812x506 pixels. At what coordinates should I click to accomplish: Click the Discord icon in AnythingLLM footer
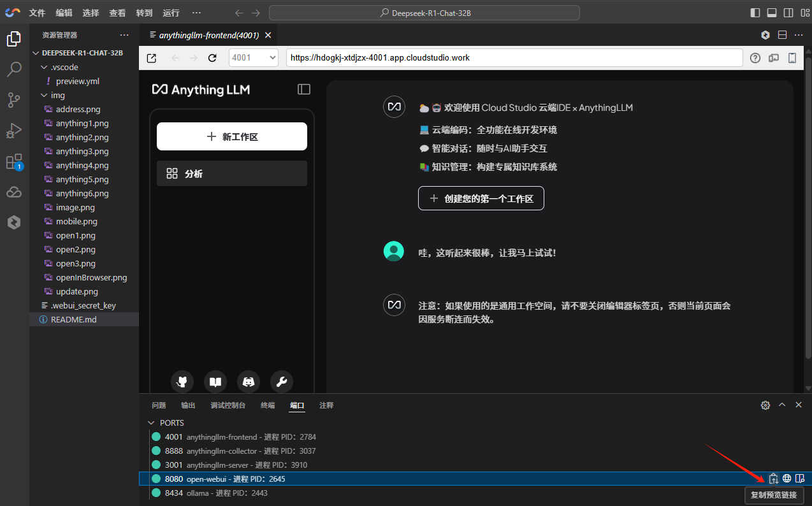pyautogui.click(x=249, y=382)
